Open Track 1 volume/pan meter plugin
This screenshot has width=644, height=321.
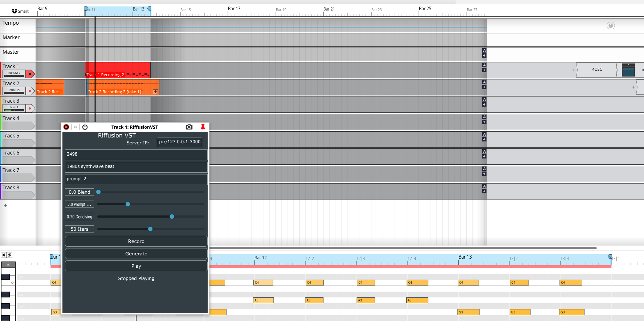pyautogui.click(x=628, y=70)
